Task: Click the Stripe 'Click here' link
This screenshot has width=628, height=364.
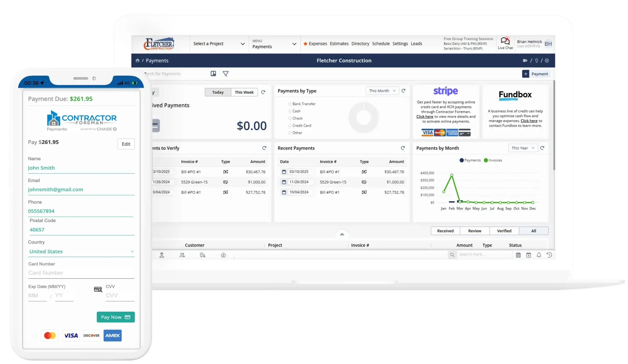Action: click(x=425, y=117)
